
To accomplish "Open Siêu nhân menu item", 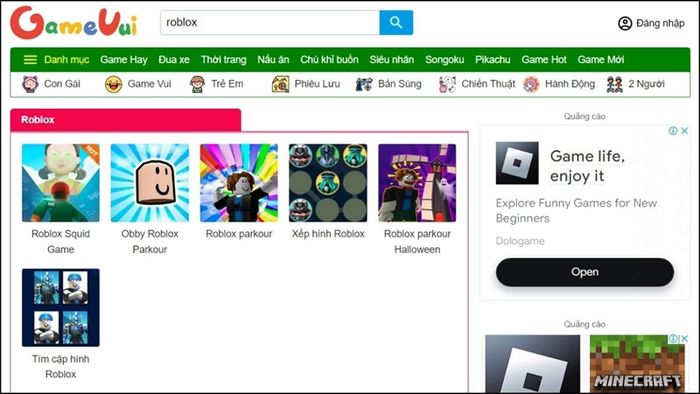I will (392, 60).
